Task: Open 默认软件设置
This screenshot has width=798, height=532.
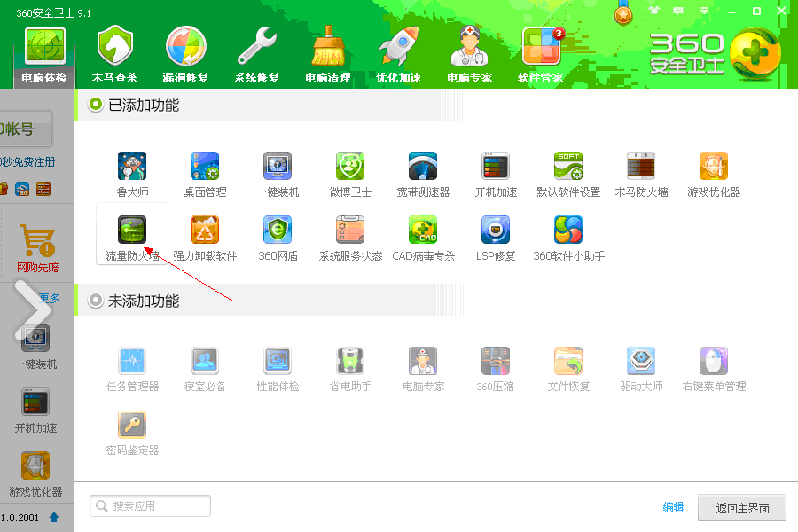Action: pos(568,175)
